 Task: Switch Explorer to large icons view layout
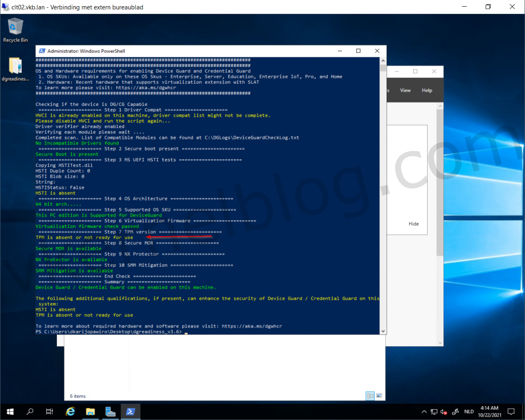tap(379, 396)
